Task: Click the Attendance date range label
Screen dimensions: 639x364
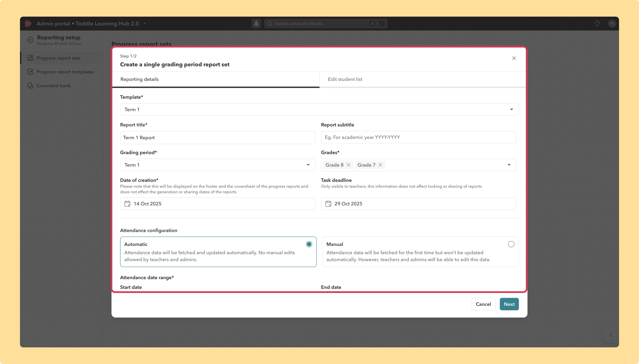Action: point(147,277)
